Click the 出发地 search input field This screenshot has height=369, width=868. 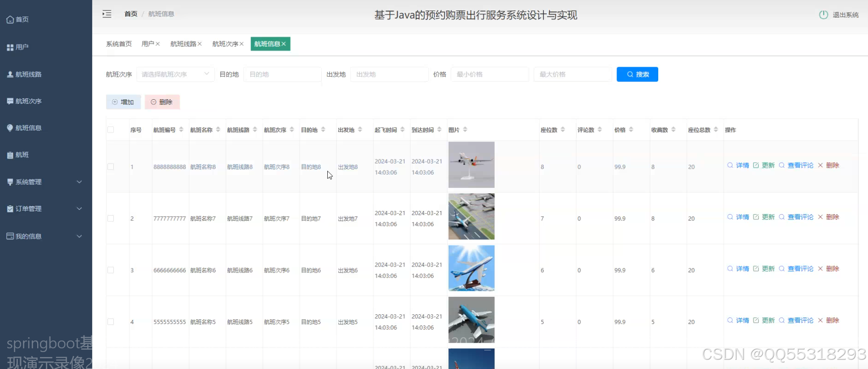click(389, 74)
